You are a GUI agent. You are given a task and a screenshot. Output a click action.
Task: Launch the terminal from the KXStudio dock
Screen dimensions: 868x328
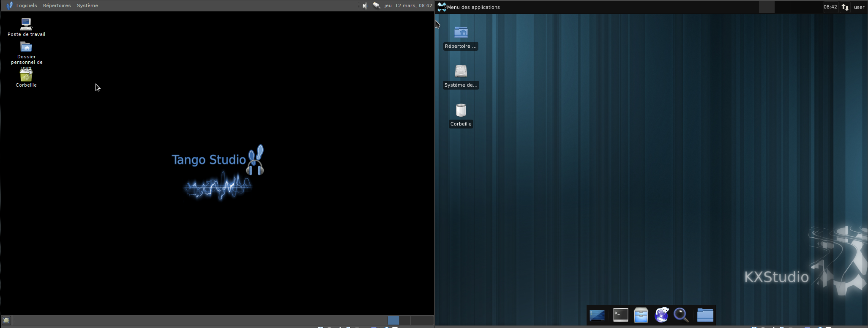pos(620,315)
